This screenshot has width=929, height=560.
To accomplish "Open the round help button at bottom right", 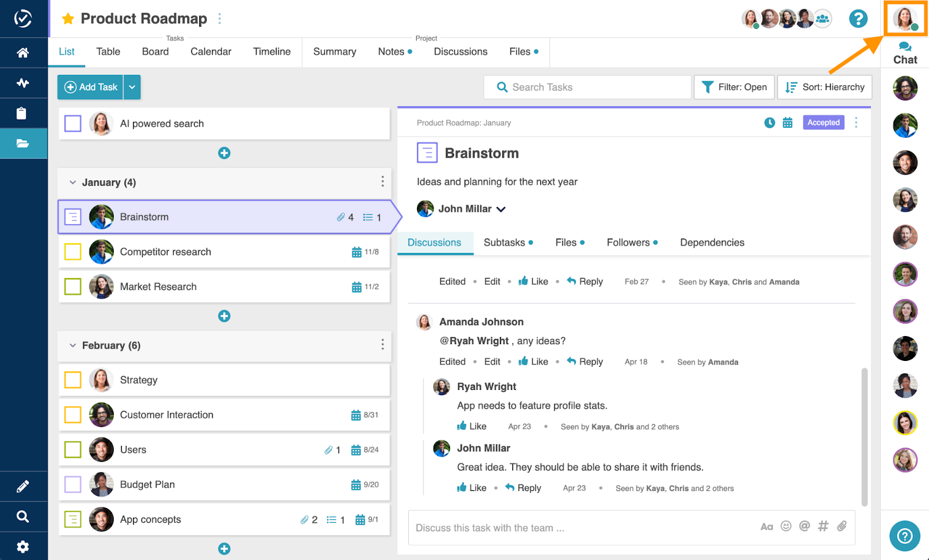I will 905,536.
